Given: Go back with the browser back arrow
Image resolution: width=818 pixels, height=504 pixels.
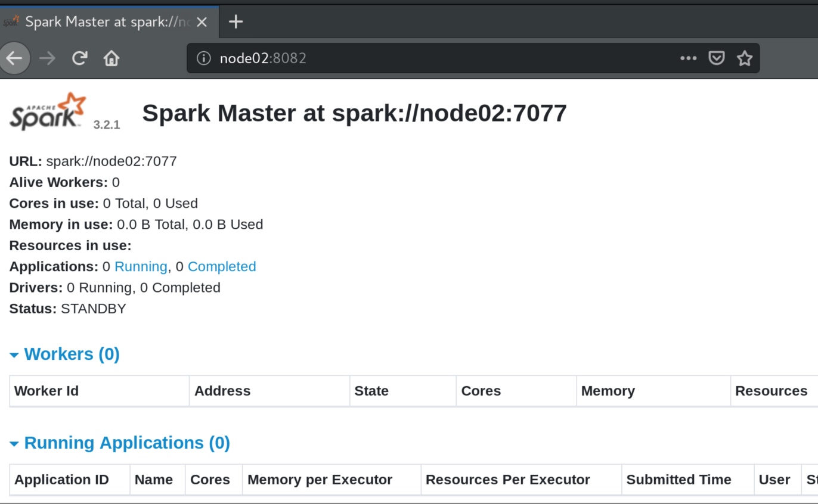Looking at the screenshot, I should click(14, 58).
